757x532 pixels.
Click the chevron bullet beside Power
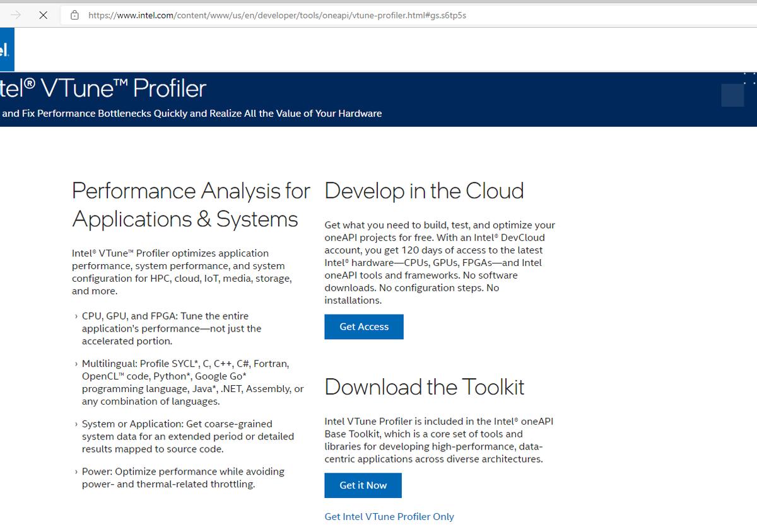click(x=76, y=471)
